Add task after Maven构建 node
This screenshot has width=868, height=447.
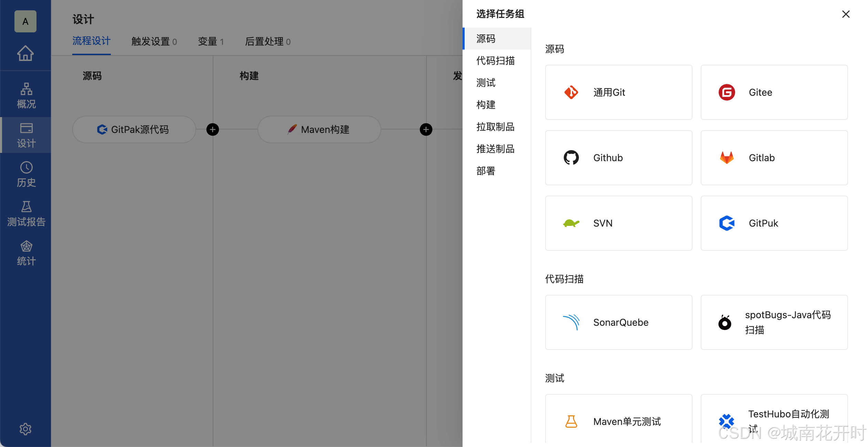(x=426, y=129)
